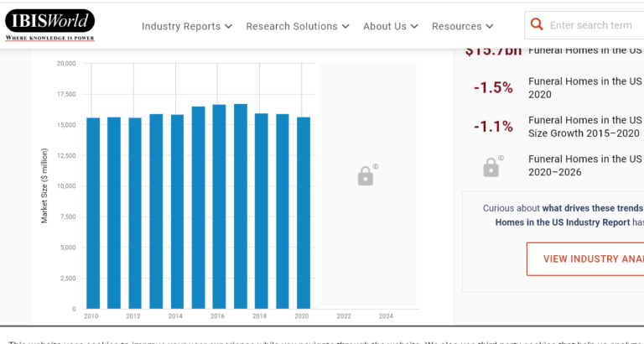
Task: Click the info icon beside the chart lock
Action: [x=376, y=167]
